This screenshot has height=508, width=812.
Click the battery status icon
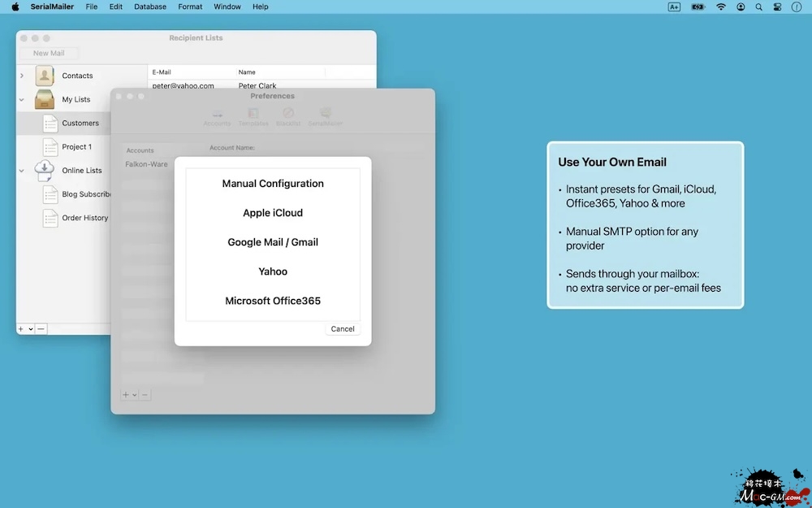point(698,7)
